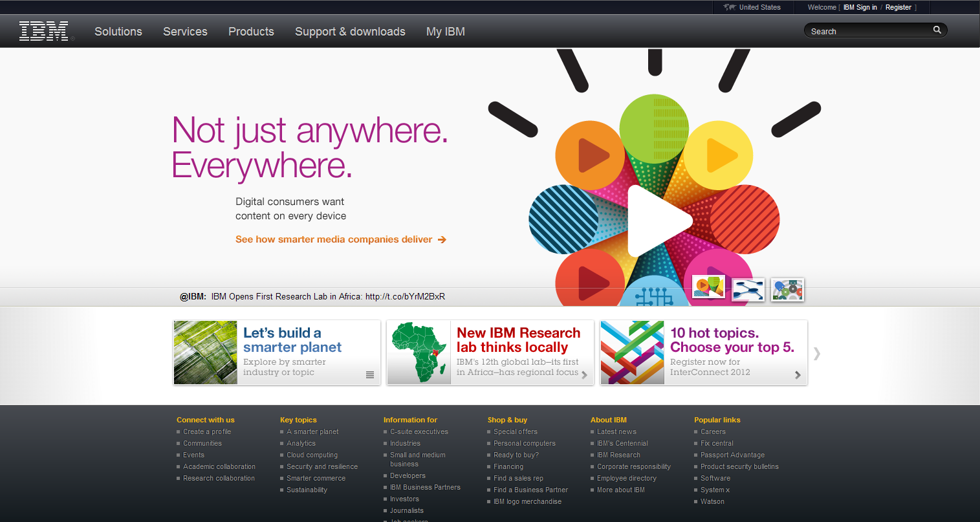Play the orange circle video
Viewport: 980px width, 522px height.
590,155
